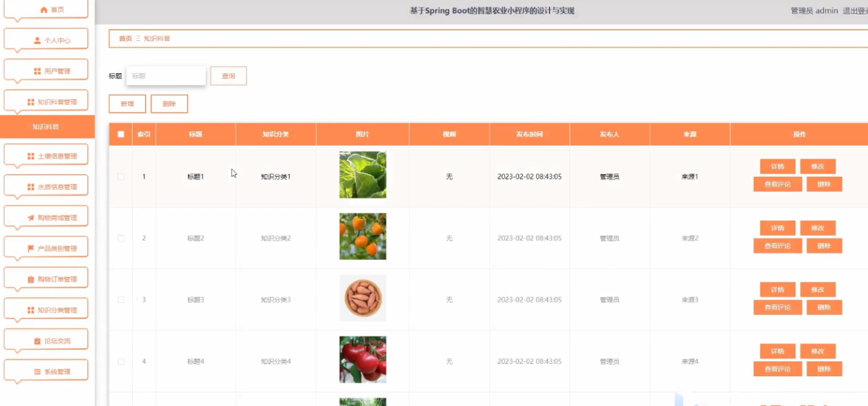Click the grid icon beside 知识分类管理
This screenshot has width=868, height=406.
[x=30, y=310]
